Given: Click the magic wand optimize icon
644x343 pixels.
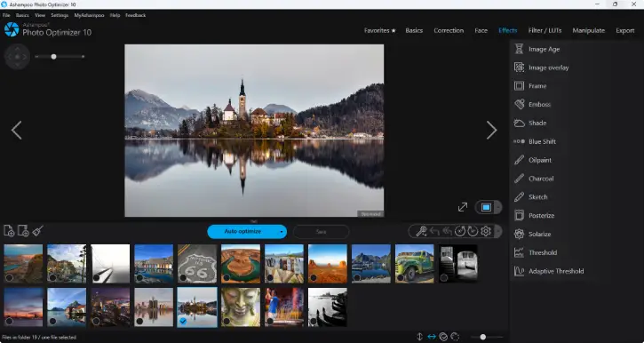Looking at the screenshot, I should tap(421, 231).
